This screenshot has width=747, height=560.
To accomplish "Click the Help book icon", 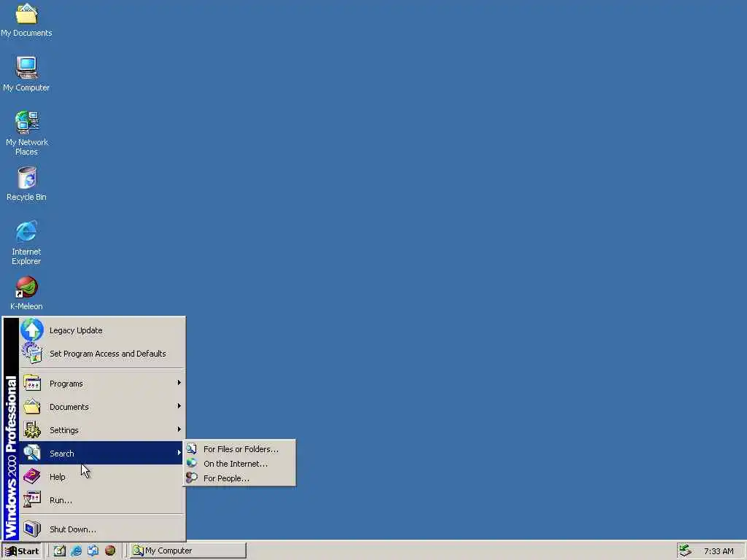I will click(x=32, y=476).
